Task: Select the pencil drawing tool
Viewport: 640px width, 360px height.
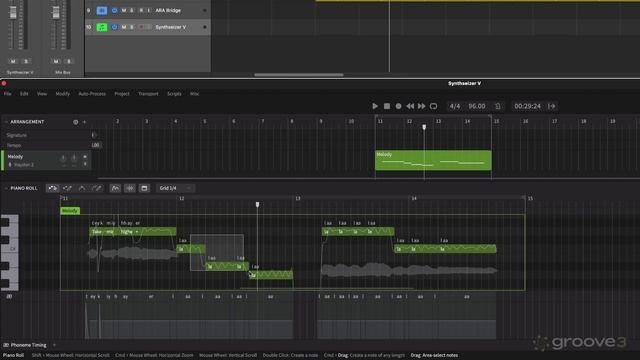Action: 96,188
